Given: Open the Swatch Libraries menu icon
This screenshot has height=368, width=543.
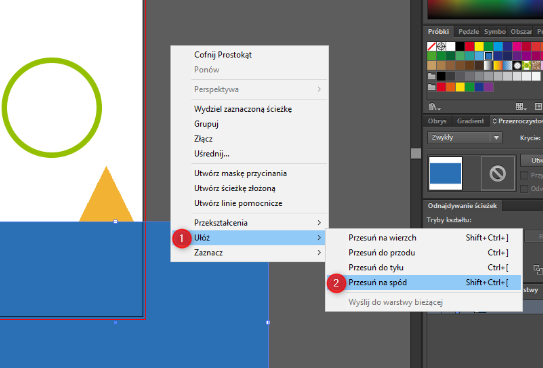Looking at the screenshot, I should 434,107.
